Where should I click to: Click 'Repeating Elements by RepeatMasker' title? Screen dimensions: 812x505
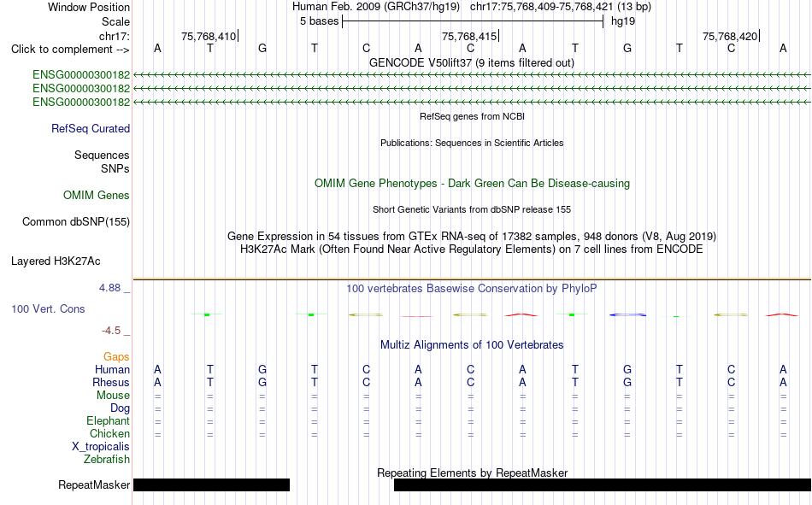[473, 473]
